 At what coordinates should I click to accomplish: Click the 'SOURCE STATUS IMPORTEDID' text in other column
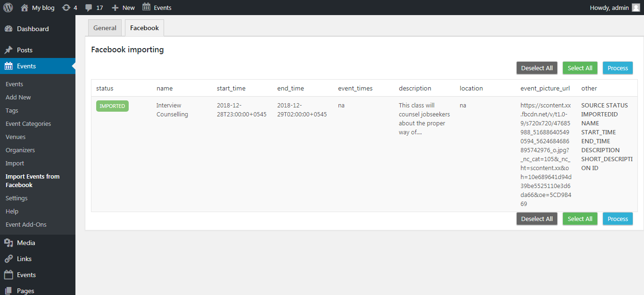[604, 110]
